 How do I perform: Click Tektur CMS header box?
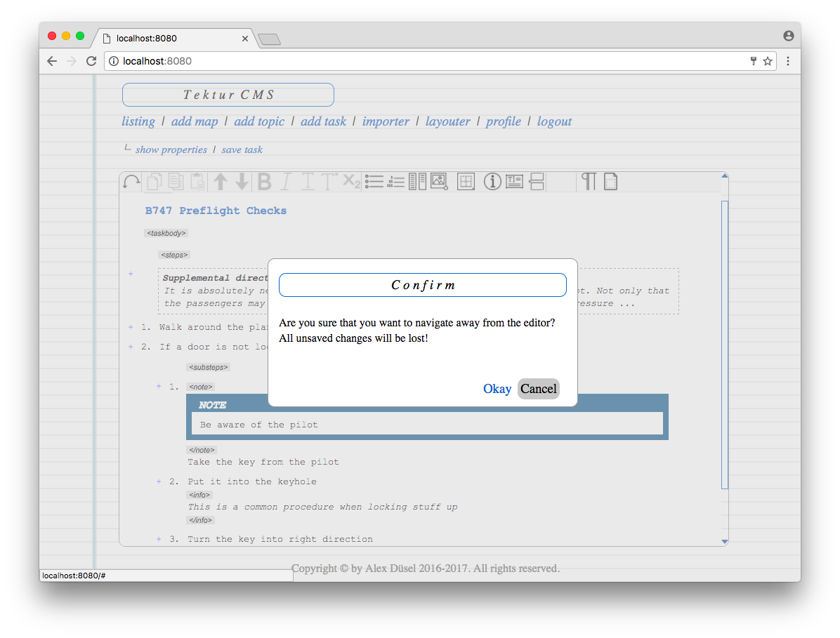coord(228,95)
